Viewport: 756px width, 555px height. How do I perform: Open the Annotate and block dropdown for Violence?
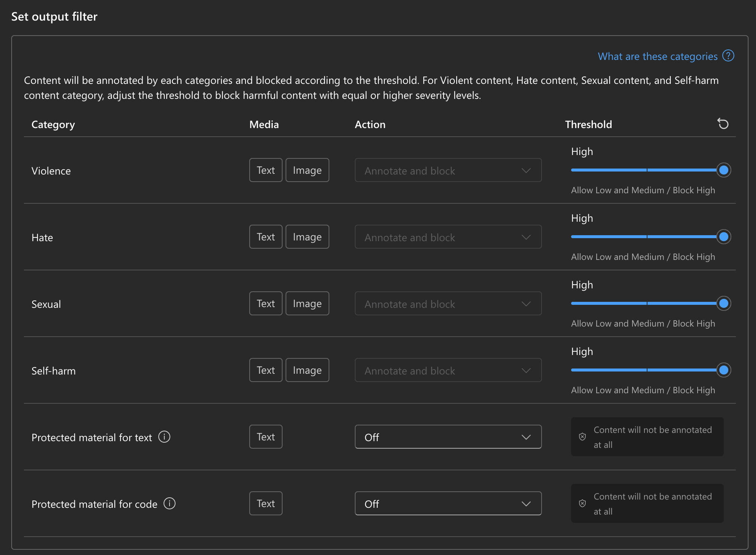448,170
